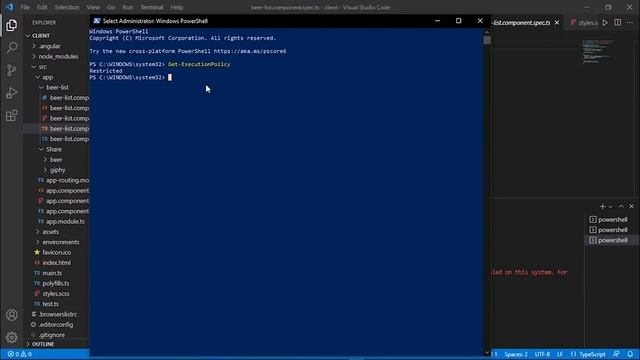640x360 pixels.
Task: Open the editor More Actions ellipsis
Action: click(x=630, y=23)
